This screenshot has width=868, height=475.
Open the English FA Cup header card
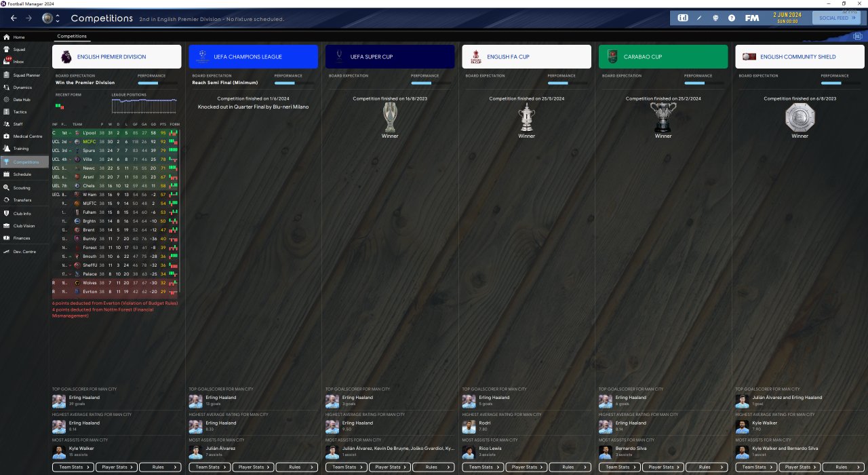click(x=526, y=57)
